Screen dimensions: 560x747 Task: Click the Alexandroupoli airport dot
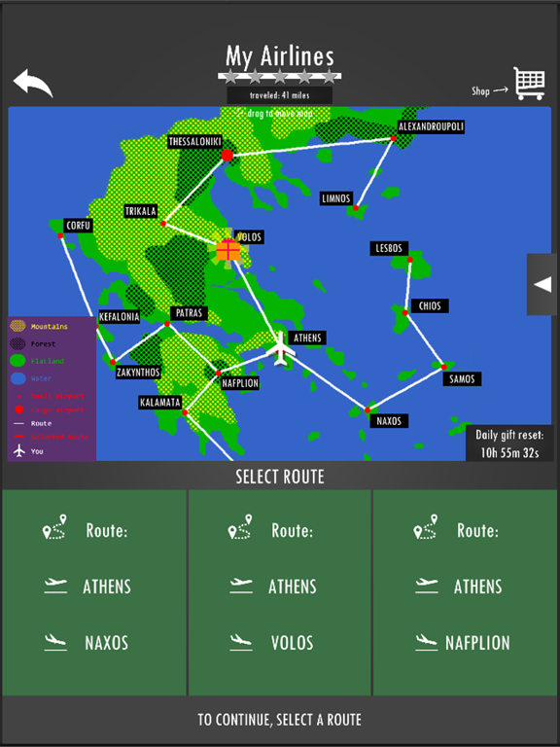[x=393, y=138]
